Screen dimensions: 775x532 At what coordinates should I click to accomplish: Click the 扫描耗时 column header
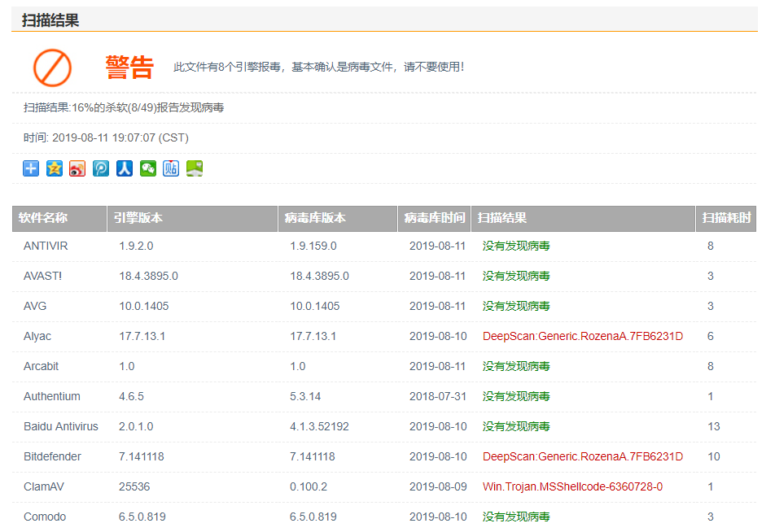726,218
